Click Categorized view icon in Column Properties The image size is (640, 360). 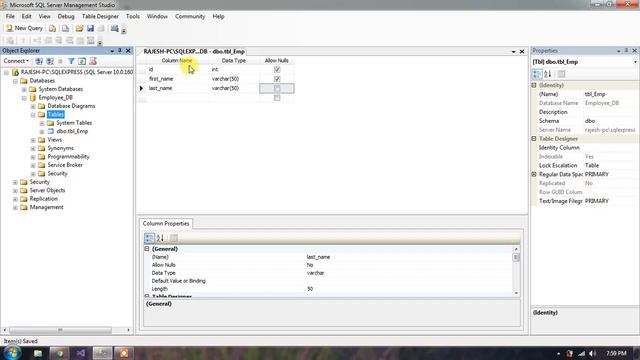coord(149,238)
